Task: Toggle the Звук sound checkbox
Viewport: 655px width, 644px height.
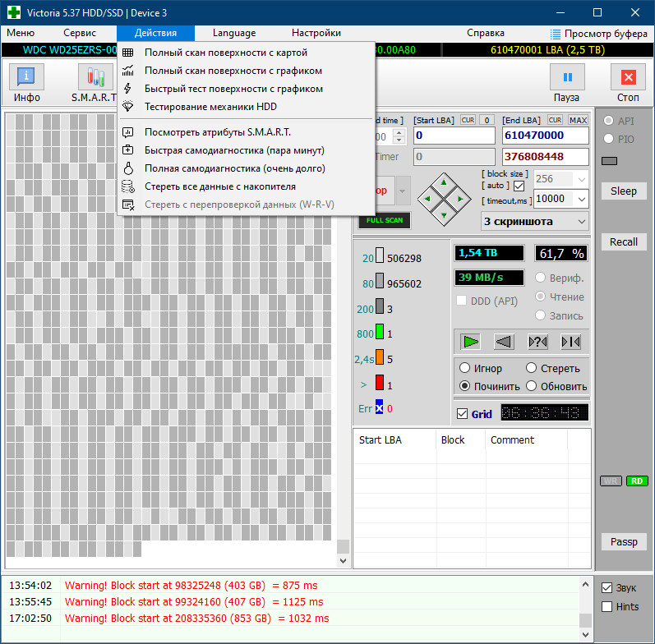Action: point(607,588)
